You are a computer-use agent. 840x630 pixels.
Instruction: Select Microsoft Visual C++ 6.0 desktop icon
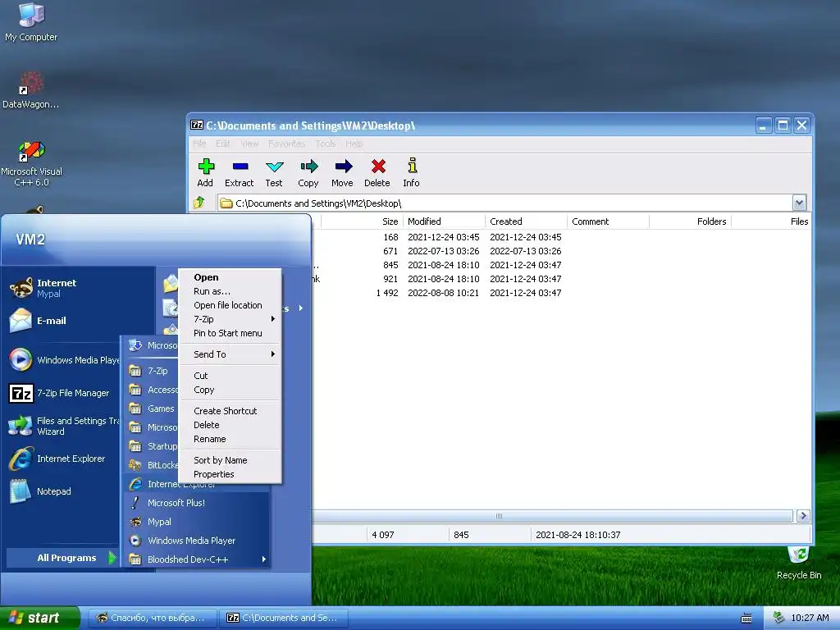(31, 163)
